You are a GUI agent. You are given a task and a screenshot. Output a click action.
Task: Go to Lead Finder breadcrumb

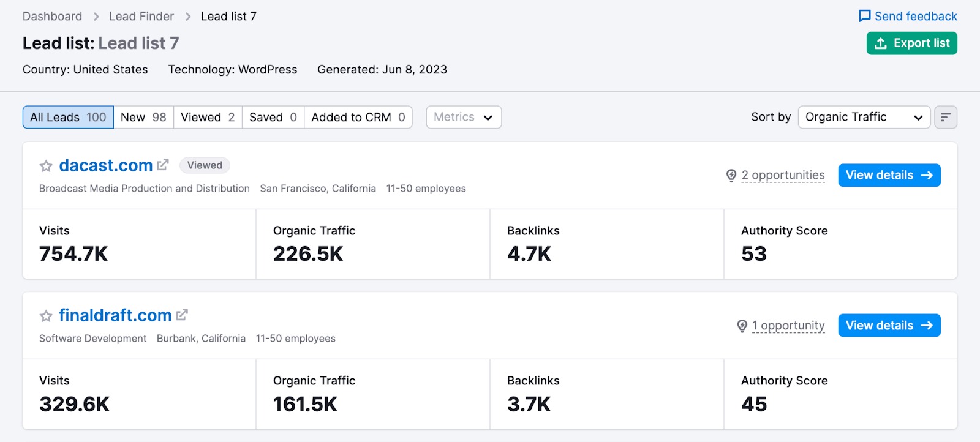tap(141, 17)
